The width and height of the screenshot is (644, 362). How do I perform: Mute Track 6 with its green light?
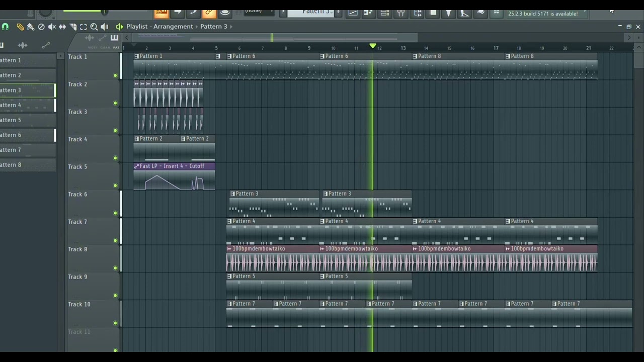click(115, 213)
